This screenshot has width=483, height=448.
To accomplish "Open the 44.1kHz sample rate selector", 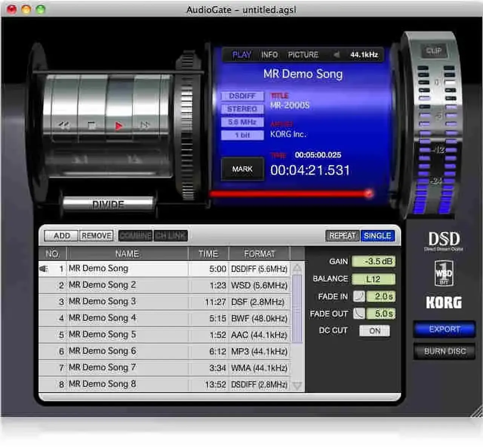I will click(x=364, y=55).
